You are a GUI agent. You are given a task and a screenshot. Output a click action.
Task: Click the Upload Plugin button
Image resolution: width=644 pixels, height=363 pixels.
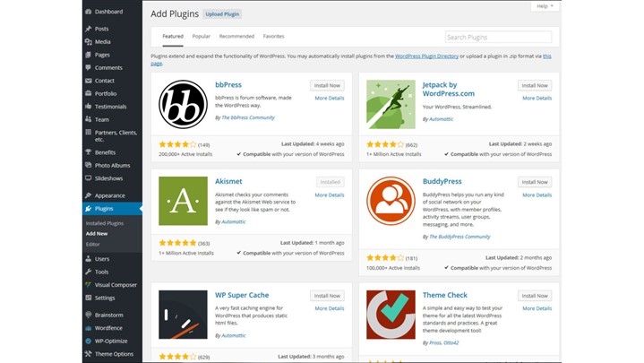(222, 14)
